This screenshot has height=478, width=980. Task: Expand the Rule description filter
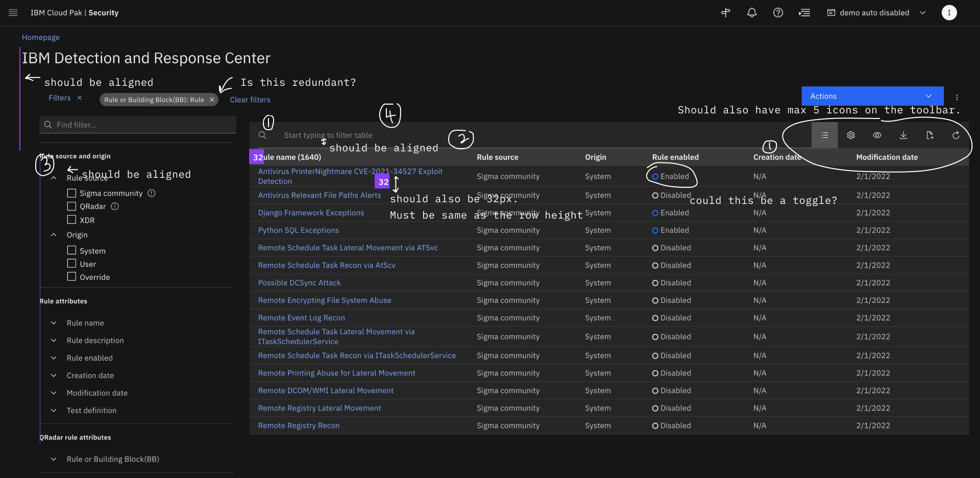pyautogui.click(x=54, y=340)
